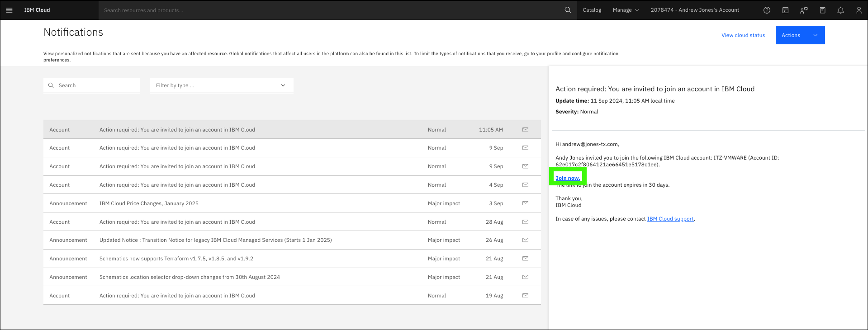Open the Catalog menu item

tap(592, 10)
